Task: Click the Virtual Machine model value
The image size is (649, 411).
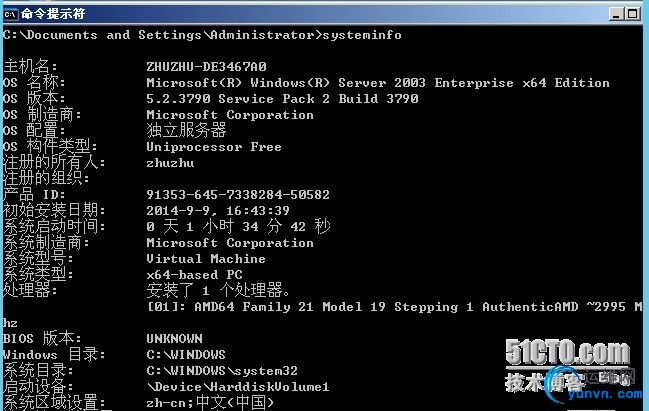Action: [x=206, y=259]
